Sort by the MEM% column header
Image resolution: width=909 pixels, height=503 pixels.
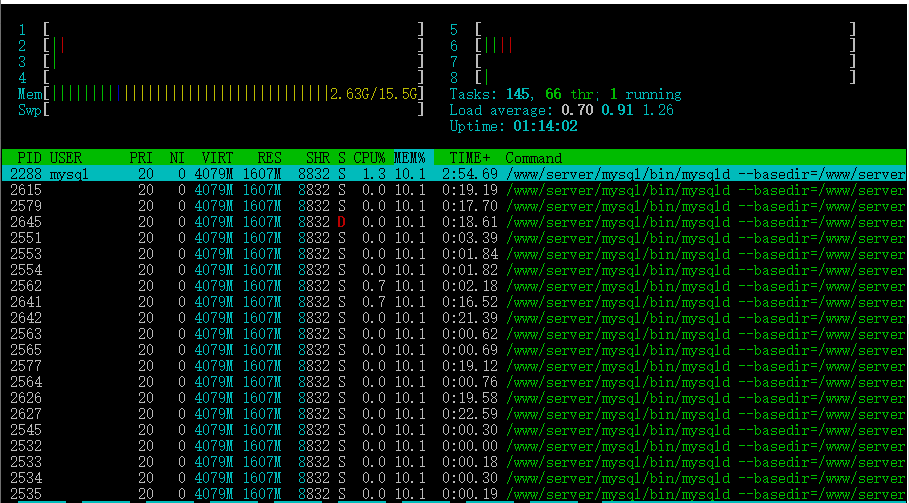point(409,158)
